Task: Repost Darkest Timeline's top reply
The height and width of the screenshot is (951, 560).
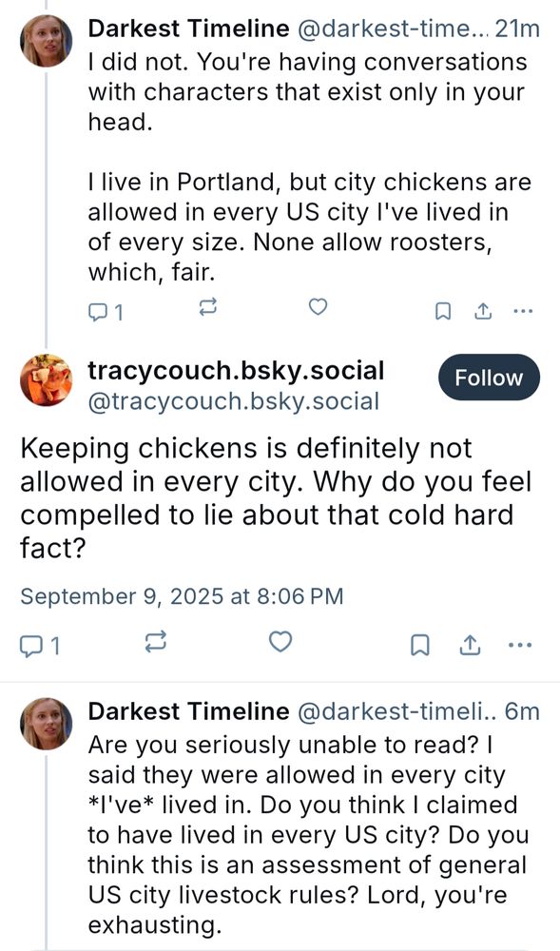Action: (206, 307)
